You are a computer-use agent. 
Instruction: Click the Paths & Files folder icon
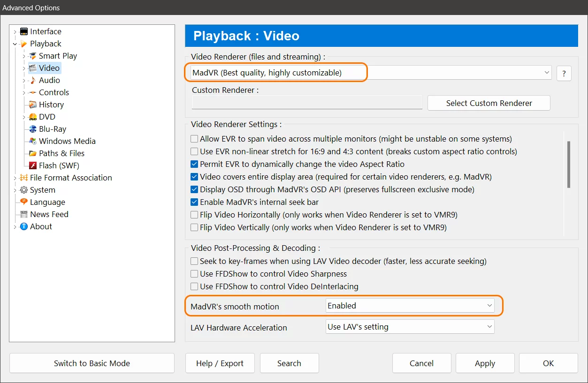32,153
